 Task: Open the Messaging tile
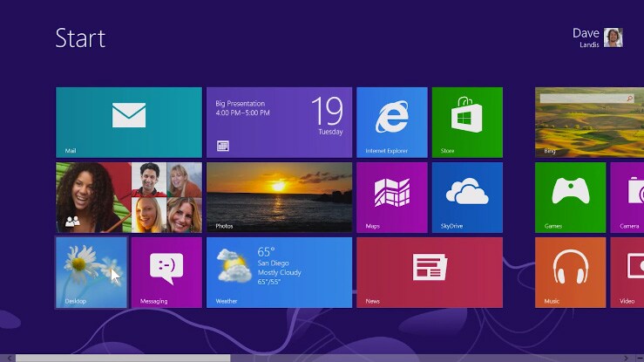click(x=166, y=272)
